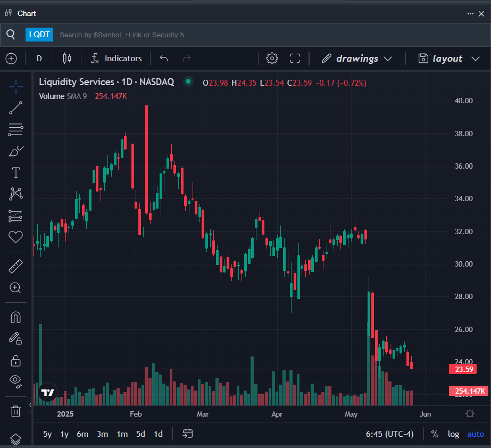Select the 3m time range
This screenshot has width=491, height=448.
pos(102,434)
